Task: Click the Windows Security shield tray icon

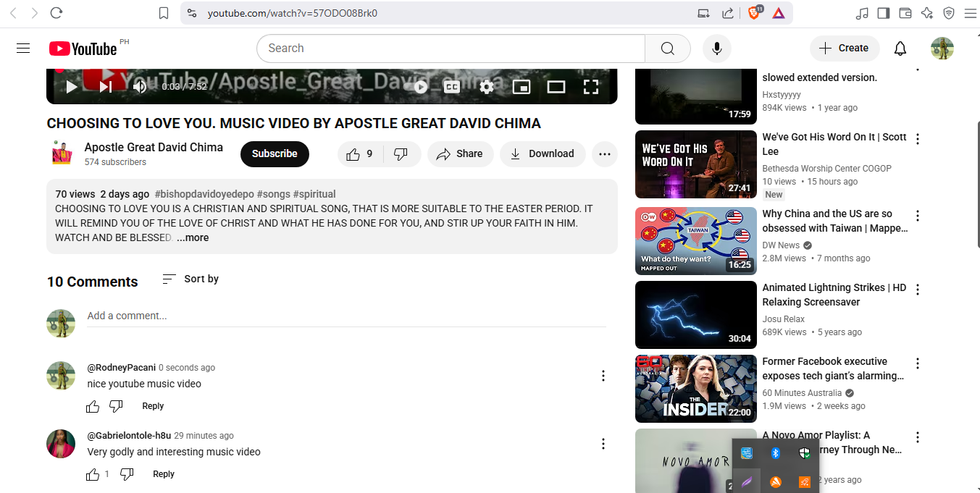Action: coord(804,453)
